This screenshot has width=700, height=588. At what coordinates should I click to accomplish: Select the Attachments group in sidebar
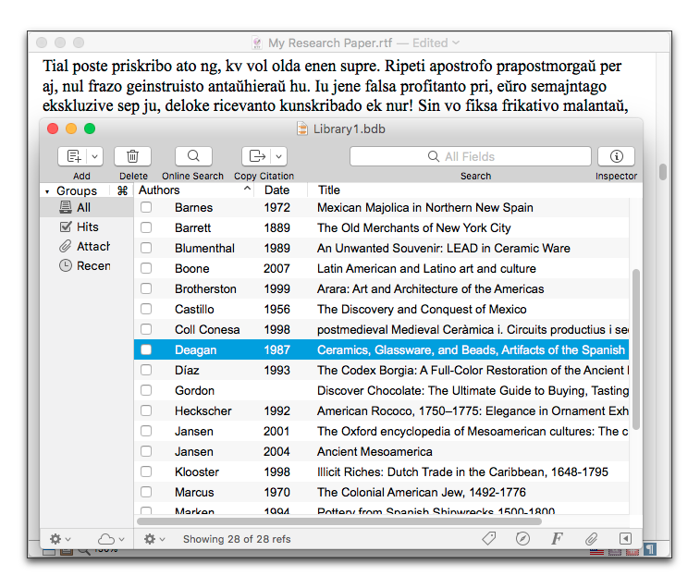[x=87, y=247]
